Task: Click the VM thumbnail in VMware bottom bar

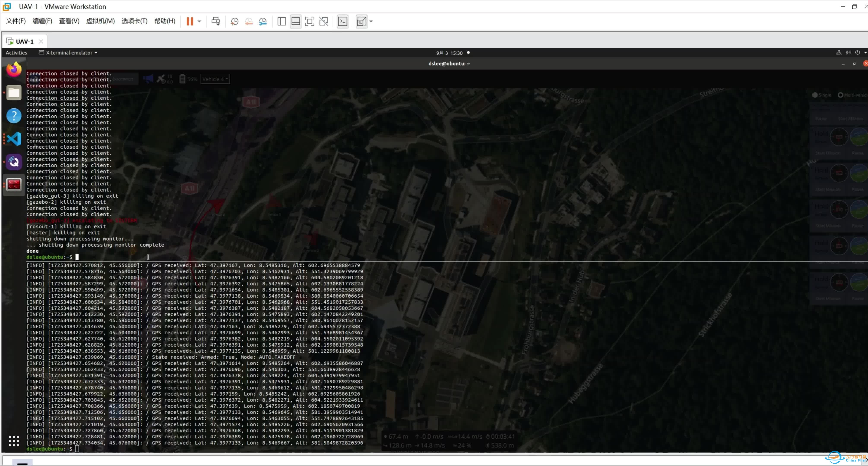Action: (22, 462)
